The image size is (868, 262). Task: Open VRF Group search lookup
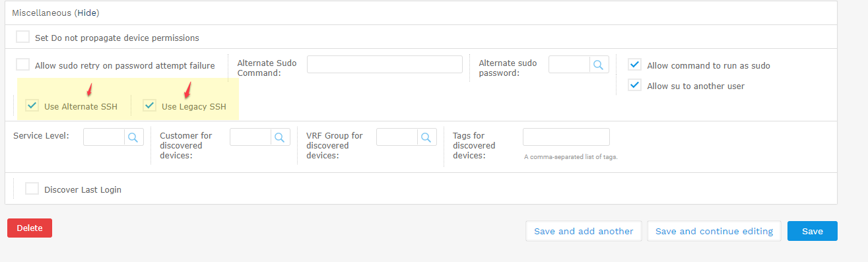pos(426,137)
